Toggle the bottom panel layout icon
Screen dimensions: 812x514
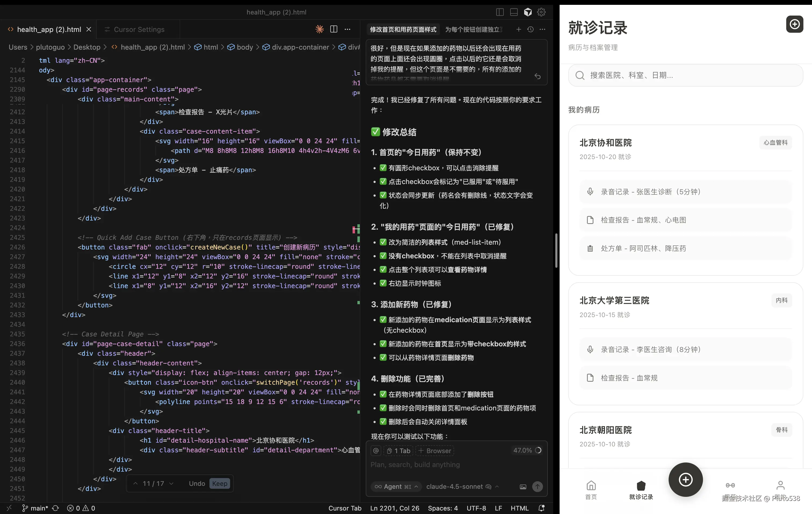tap(514, 12)
